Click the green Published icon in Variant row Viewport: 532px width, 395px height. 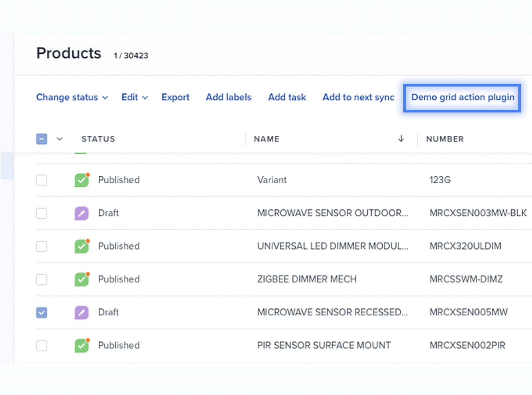(x=81, y=180)
